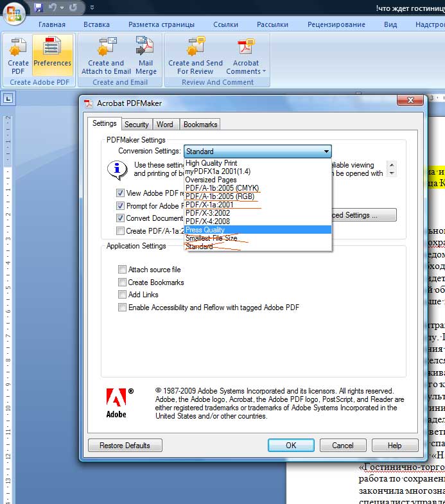
Task: Click Cancel in PDFMaker dialog
Action: point(343,445)
